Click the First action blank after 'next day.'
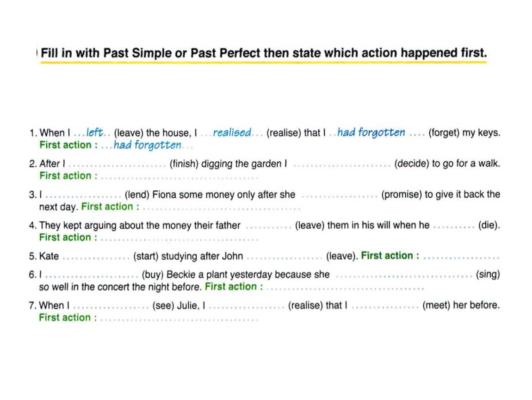This screenshot has width=532, height=400. (x=221, y=208)
